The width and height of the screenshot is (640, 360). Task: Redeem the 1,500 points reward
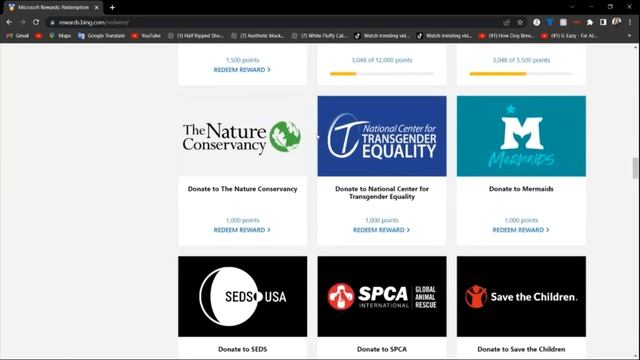[242, 70]
